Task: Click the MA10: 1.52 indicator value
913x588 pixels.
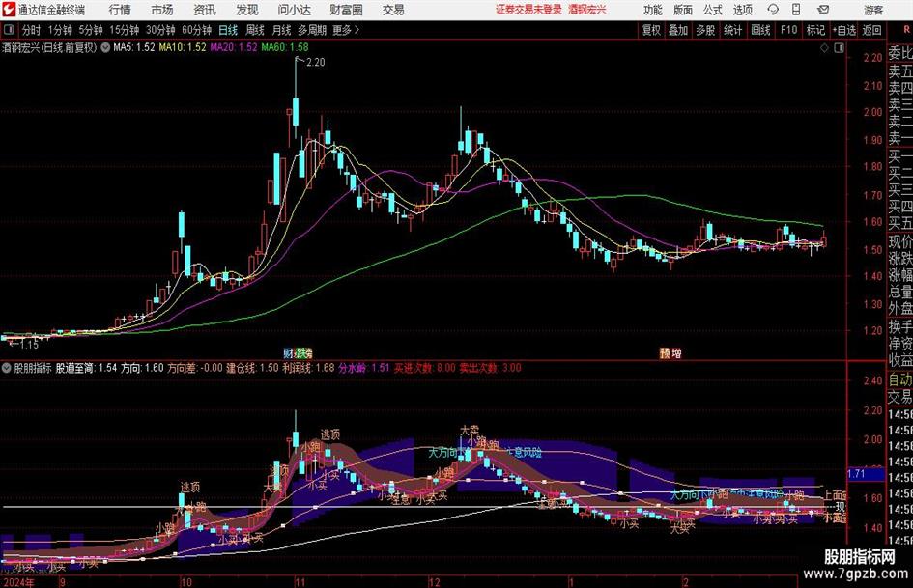Action: pyautogui.click(x=183, y=47)
